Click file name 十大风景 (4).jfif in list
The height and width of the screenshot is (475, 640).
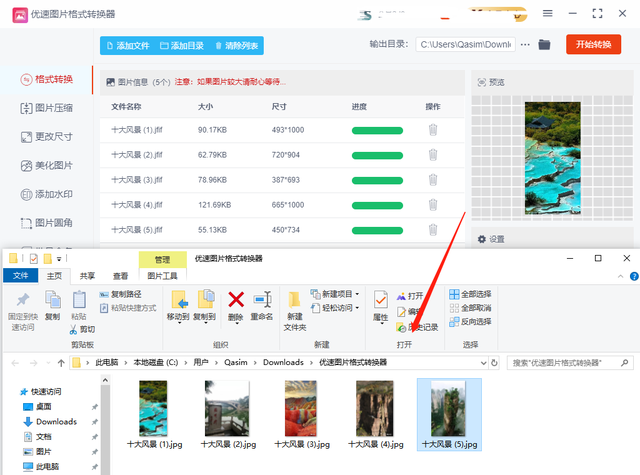137,205
